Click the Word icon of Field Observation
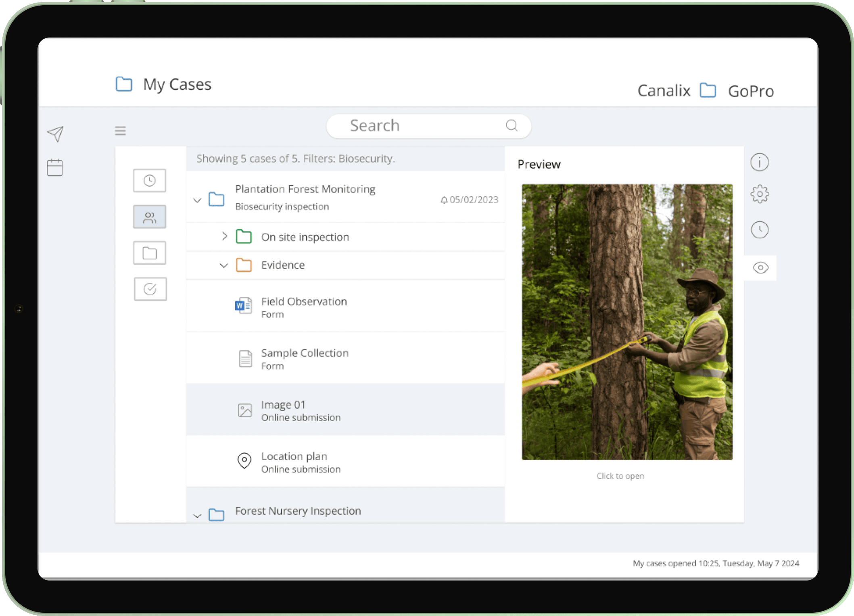Viewport: 854px width, 616px height. [x=244, y=306]
